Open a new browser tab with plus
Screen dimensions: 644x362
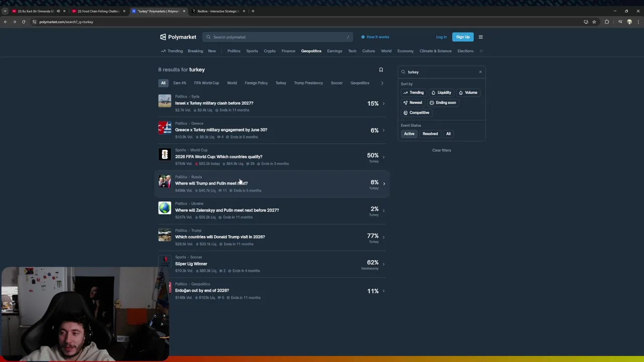[253, 11]
